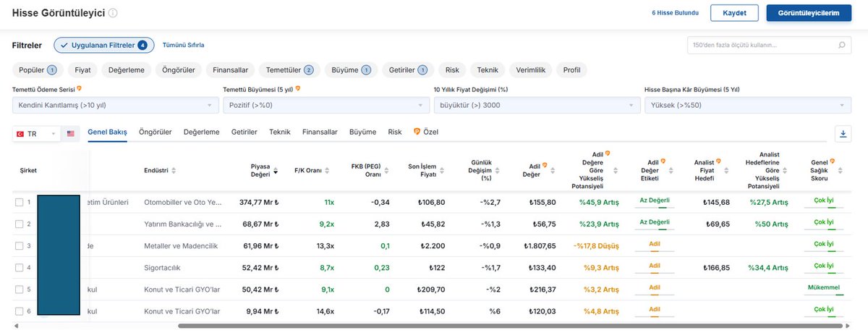The height and width of the screenshot is (333, 868).
Task: Sort by Analist Fiyat Hedefi arrows
Action: pyautogui.click(x=727, y=171)
